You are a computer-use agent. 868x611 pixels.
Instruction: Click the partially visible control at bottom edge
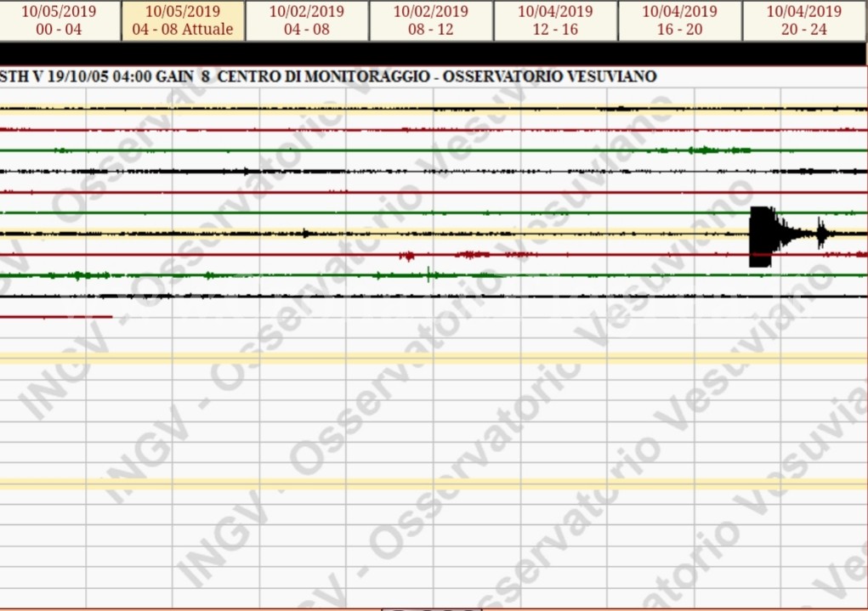click(x=431, y=608)
